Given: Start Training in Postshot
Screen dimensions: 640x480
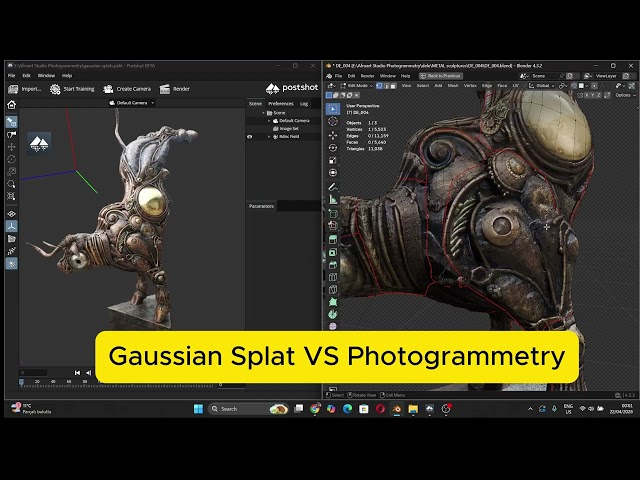Looking at the screenshot, I should [x=72, y=89].
